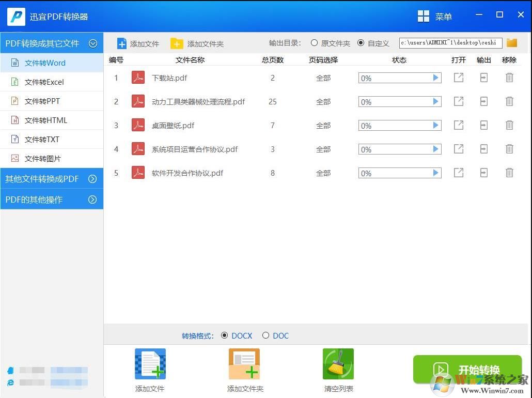The width and height of the screenshot is (532, 398).
Task: Open the 菜单 menu
Action: tap(434, 17)
